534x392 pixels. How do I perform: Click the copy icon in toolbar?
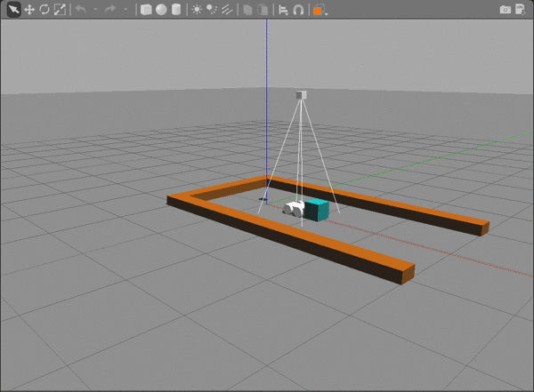tap(247, 9)
